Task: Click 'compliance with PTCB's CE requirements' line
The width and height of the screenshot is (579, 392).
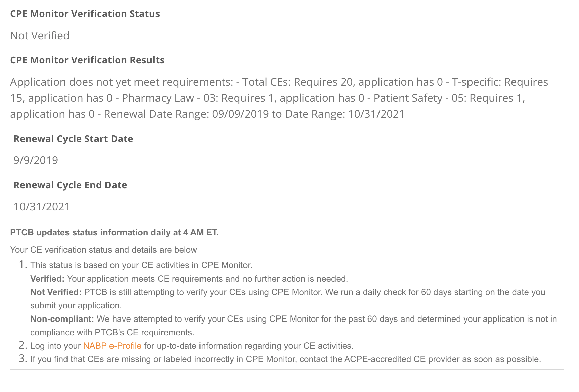Action: pos(112,333)
